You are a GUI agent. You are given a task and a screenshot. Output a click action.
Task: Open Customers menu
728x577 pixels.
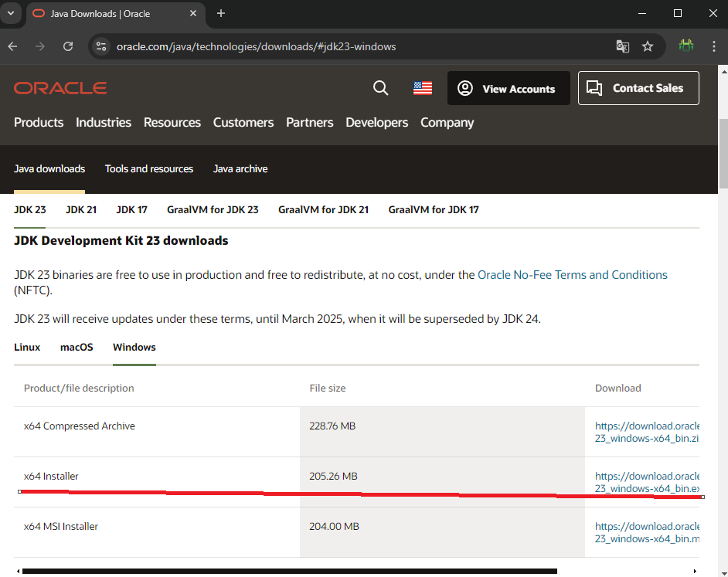[243, 123]
